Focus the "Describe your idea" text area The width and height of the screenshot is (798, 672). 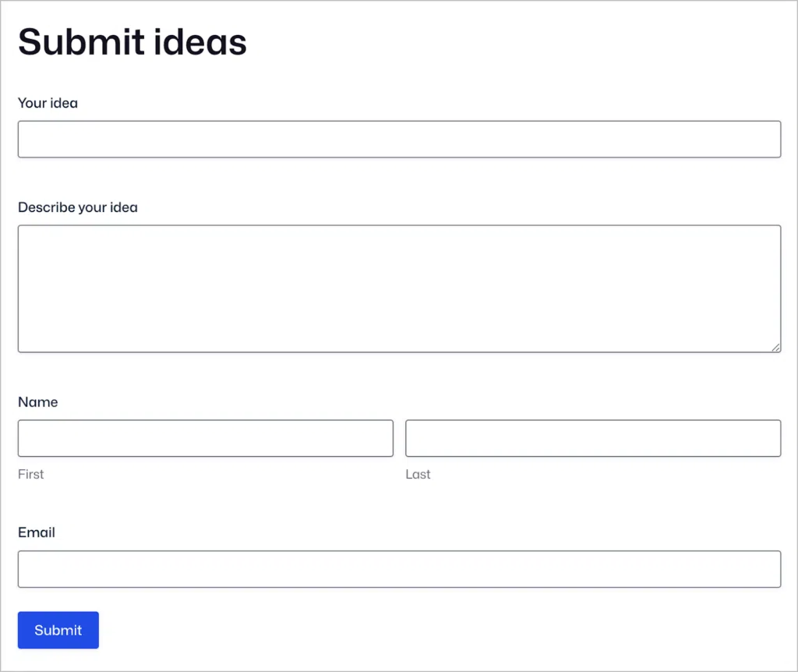pos(399,288)
